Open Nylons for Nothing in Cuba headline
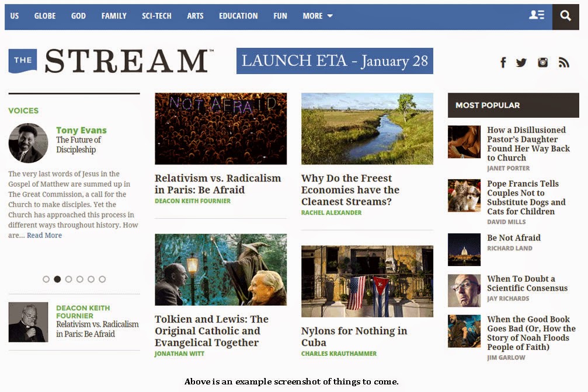588x392 pixels. coord(354,337)
